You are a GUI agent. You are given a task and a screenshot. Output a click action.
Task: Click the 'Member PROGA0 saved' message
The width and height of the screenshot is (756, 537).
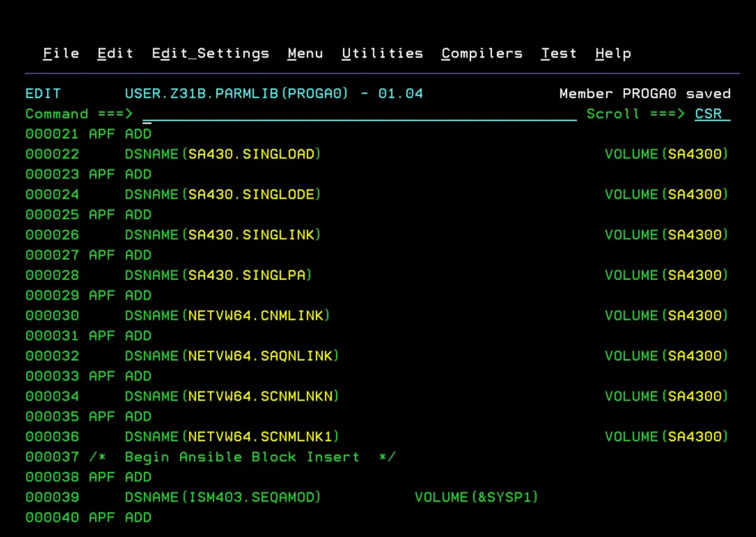tap(645, 94)
